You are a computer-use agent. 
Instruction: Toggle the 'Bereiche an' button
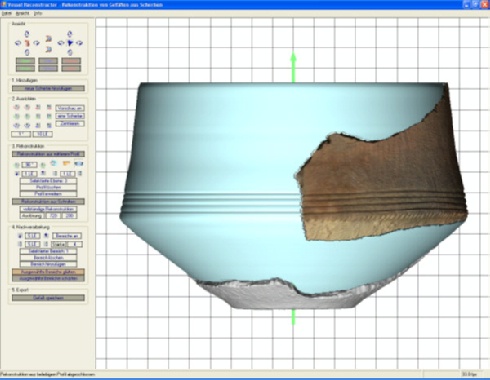pyautogui.click(x=67, y=236)
